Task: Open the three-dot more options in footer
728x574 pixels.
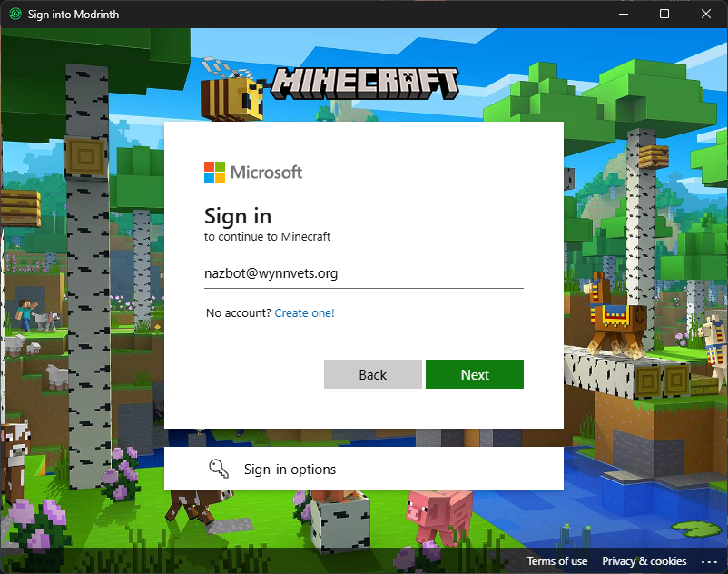Action: (709, 562)
